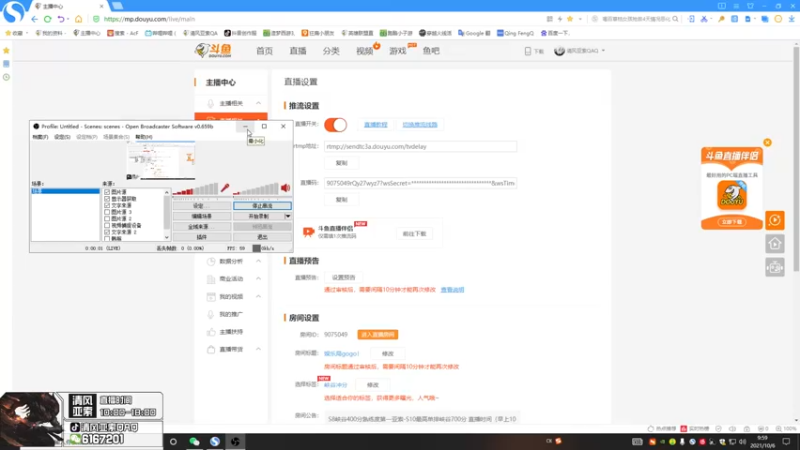Uncheck 文字来源 source in OBS
This screenshot has height=450, width=800.
click(x=107, y=205)
